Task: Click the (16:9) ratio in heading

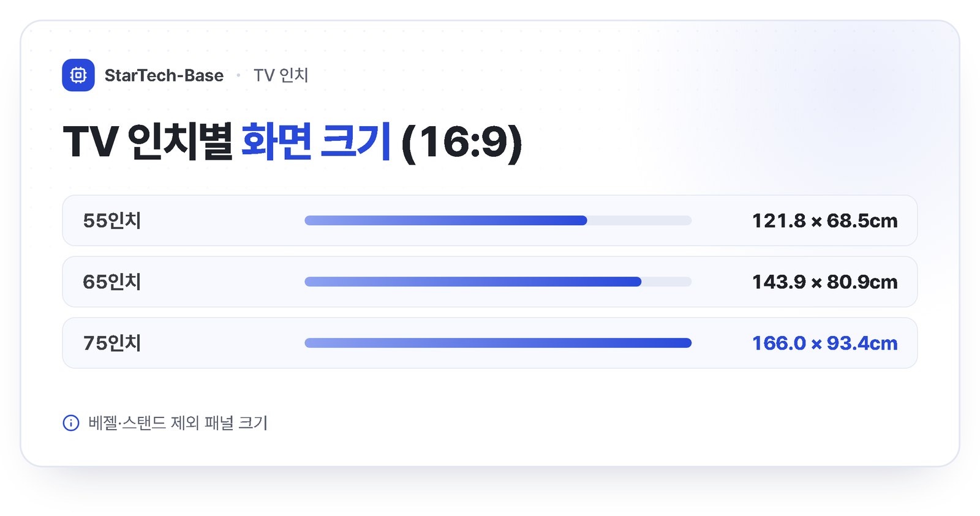Action: tap(462, 142)
